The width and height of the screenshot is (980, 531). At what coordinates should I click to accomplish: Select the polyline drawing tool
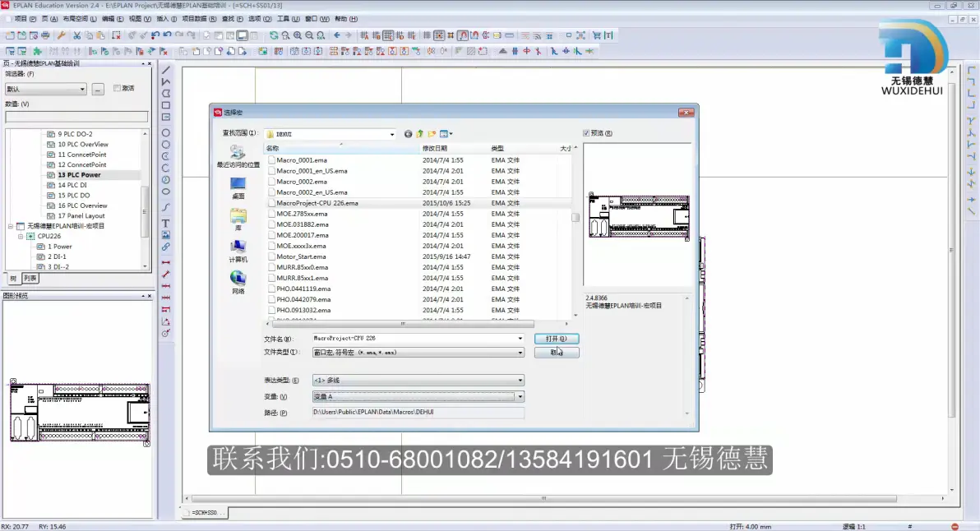pos(166,82)
